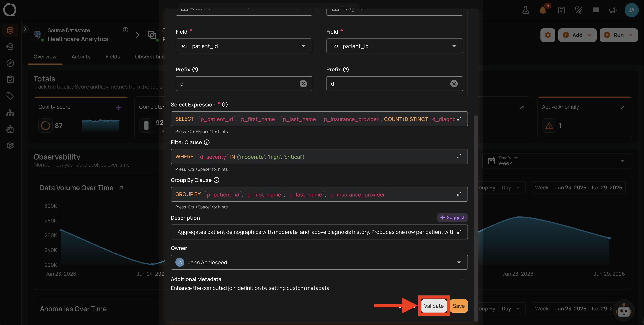Image resolution: width=644 pixels, height=325 pixels.
Task: Click the right Prefix input field
Action: (395, 84)
